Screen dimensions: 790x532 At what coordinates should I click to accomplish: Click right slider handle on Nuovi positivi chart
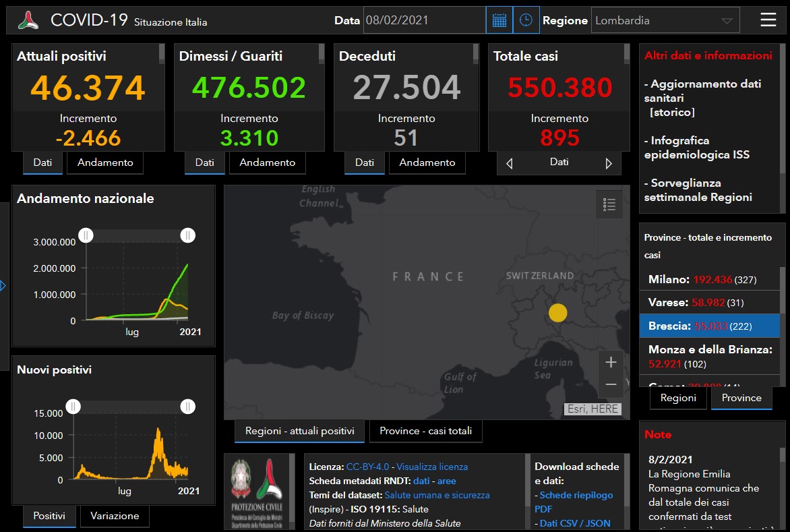click(x=188, y=407)
